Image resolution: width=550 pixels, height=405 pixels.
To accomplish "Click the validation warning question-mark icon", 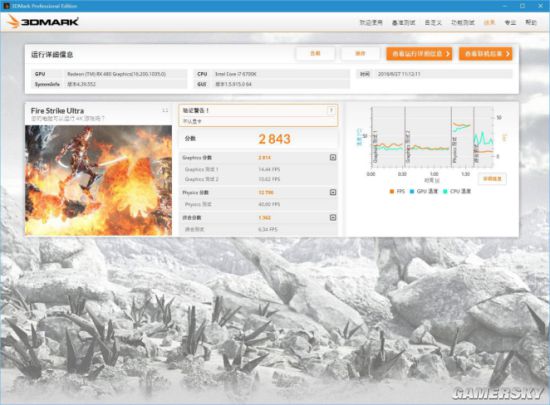I will click(331, 110).
